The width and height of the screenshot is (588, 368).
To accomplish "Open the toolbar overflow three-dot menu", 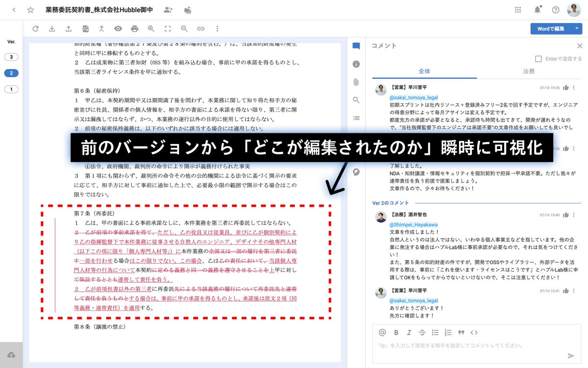I will (x=217, y=28).
